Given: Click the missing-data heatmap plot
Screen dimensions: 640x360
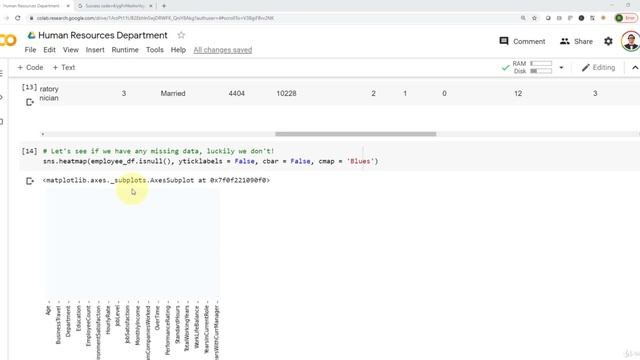Looking at the screenshot, I should pyautogui.click(x=133, y=245).
